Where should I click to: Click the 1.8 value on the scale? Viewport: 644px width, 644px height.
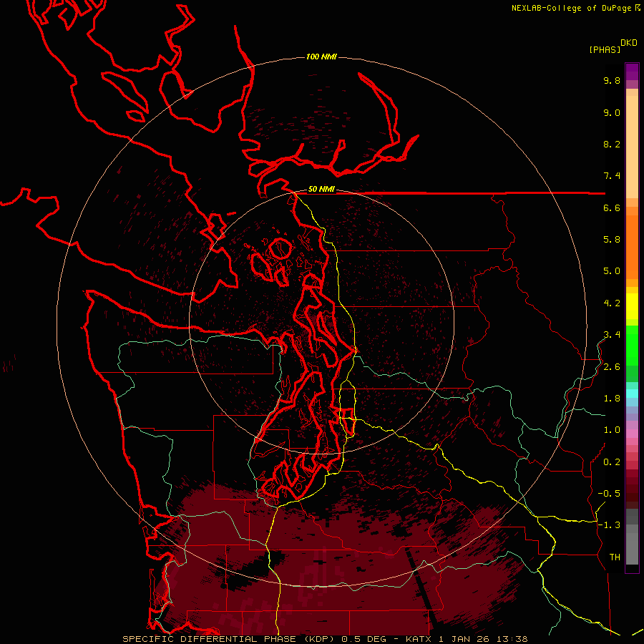[612, 399]
